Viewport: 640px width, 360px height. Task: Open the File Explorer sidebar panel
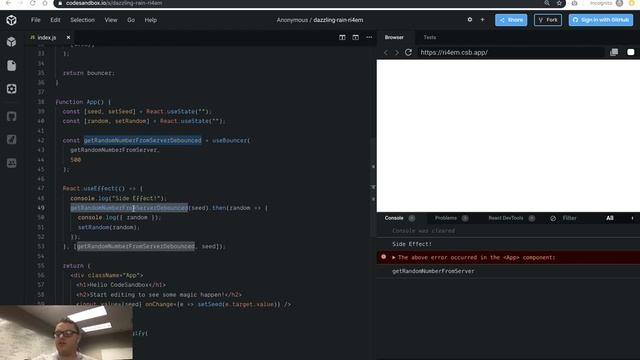[x=11, y=65]
